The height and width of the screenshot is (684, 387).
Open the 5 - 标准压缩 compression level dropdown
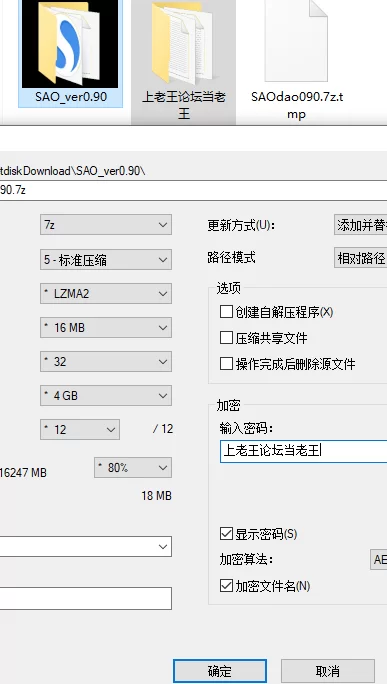(x=106, y=260)
